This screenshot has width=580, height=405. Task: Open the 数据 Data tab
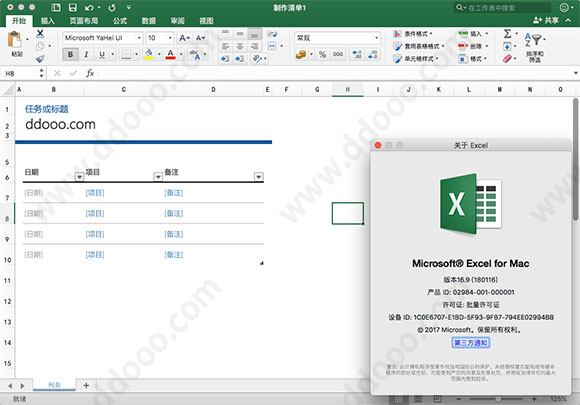pyautogui.click(x=149, y=21)
